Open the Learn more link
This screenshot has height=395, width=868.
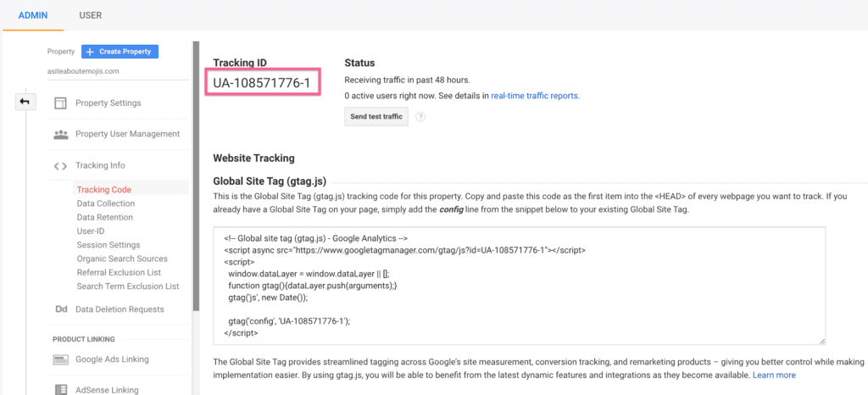point(774,376)
